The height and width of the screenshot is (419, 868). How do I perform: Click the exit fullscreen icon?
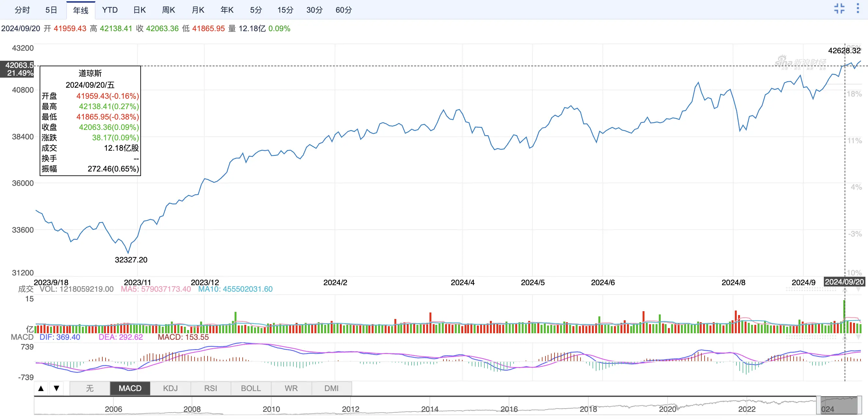[x=839, y=9]
